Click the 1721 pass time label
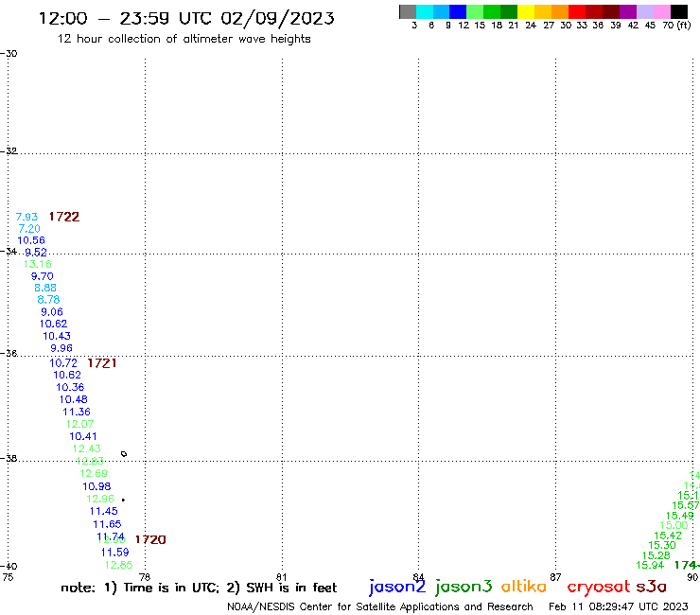 point(102,363)
